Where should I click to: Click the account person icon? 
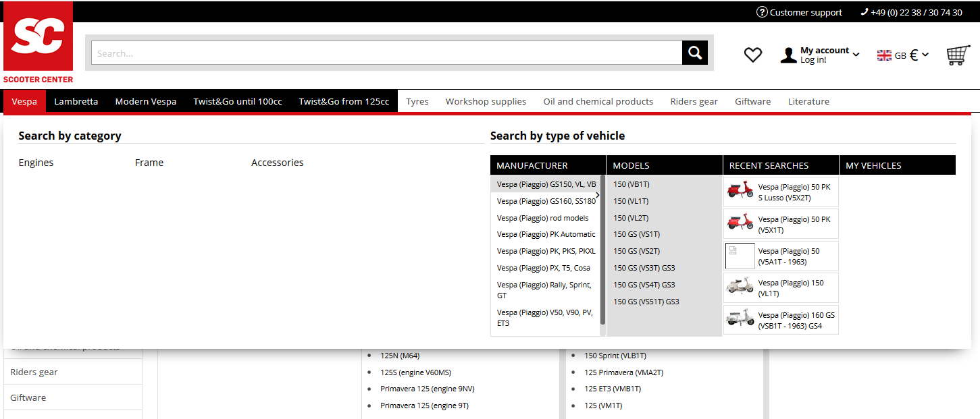point(788,55)
